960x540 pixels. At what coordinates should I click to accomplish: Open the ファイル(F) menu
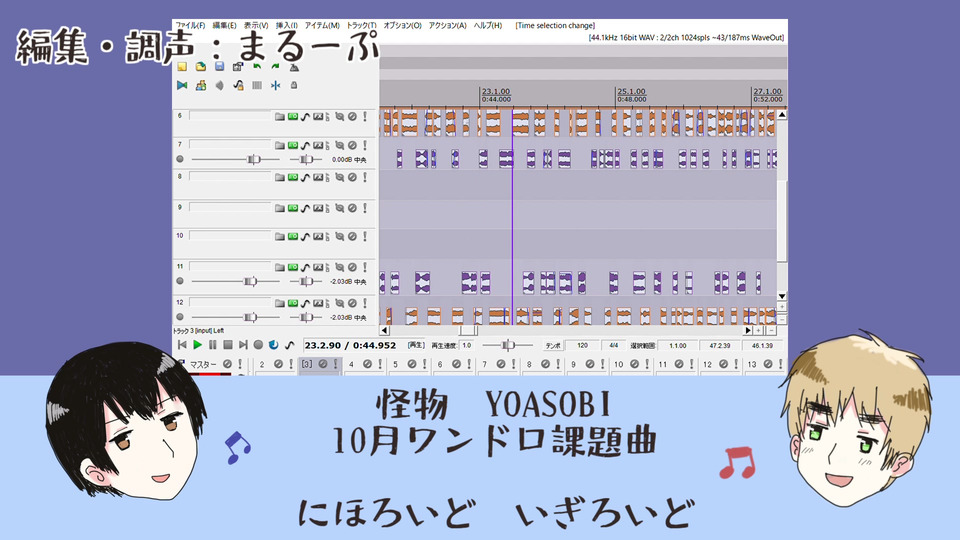(x=190, y=26)
